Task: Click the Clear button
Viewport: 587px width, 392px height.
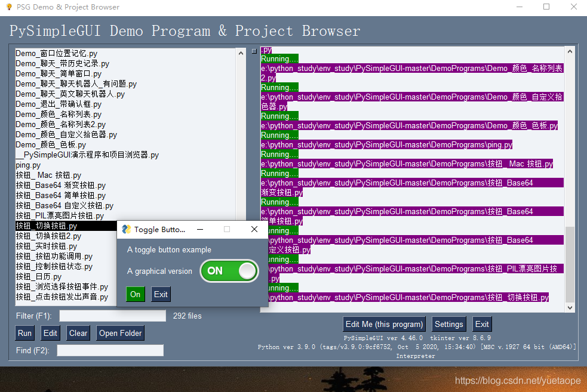Action: (x=78, y=333)
